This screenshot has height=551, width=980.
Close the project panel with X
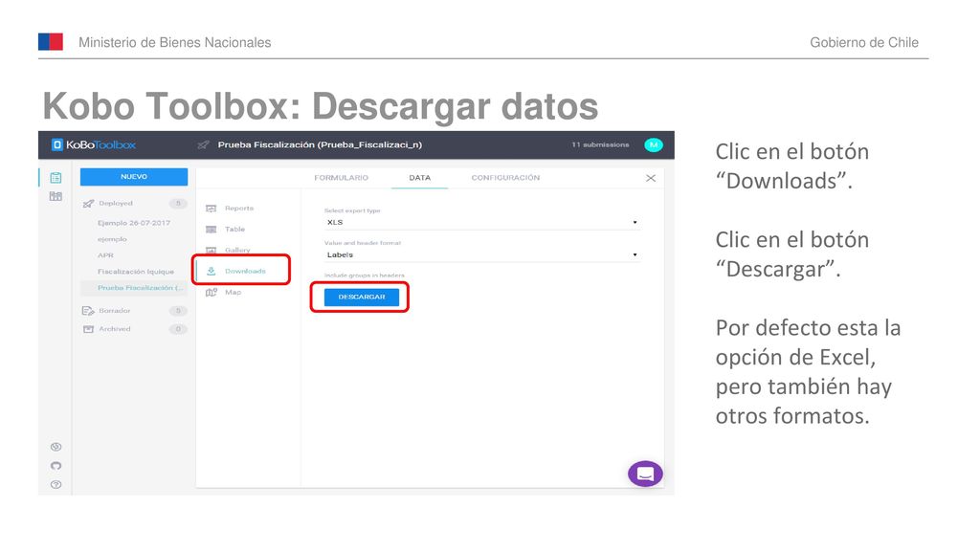651,178
